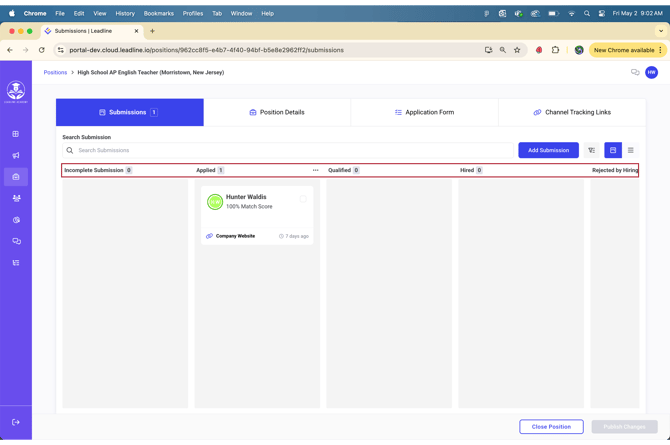Click 100% Match Score text
The image size is (670, 445).
tap(249, 206)
